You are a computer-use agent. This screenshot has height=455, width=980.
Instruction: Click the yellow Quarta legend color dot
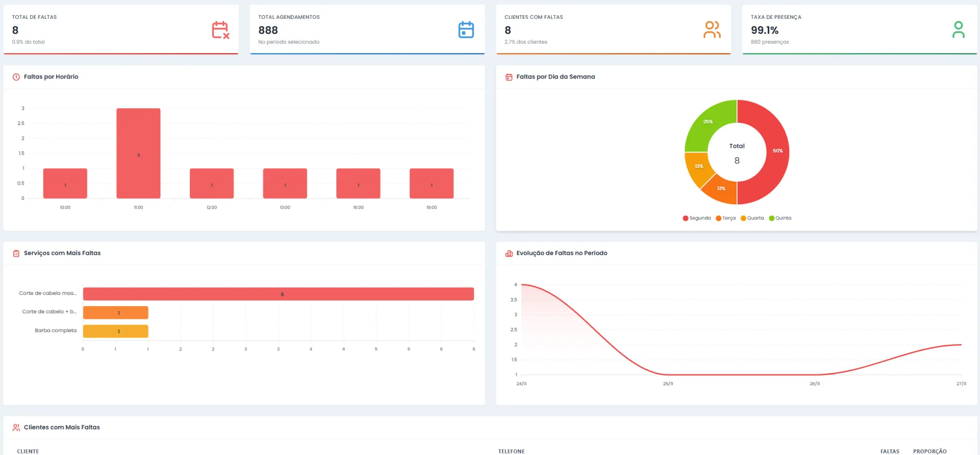pyautogui.click(x=743, y=218)
